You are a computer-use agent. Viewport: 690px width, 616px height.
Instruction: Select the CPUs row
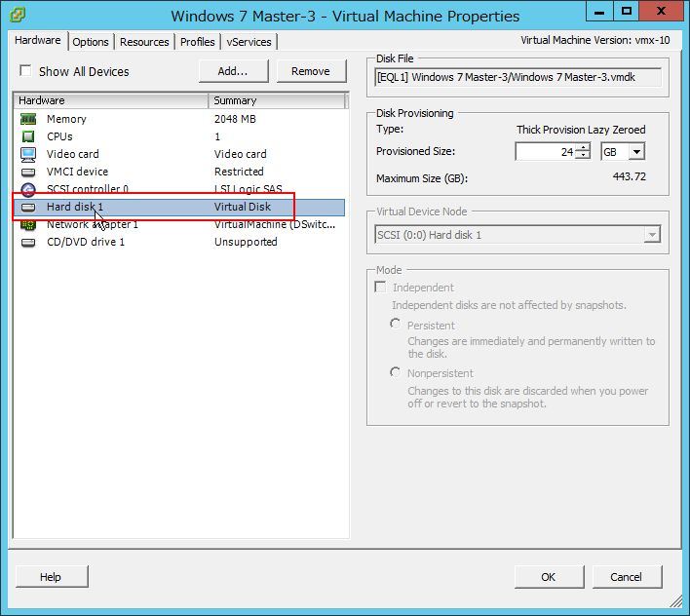(x=179, y=136)
